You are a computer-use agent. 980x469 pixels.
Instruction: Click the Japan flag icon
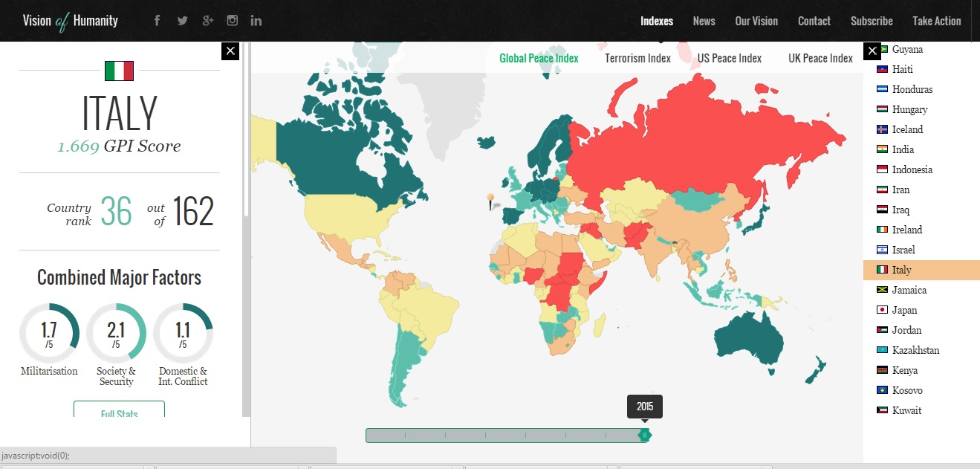click(882, 310)
